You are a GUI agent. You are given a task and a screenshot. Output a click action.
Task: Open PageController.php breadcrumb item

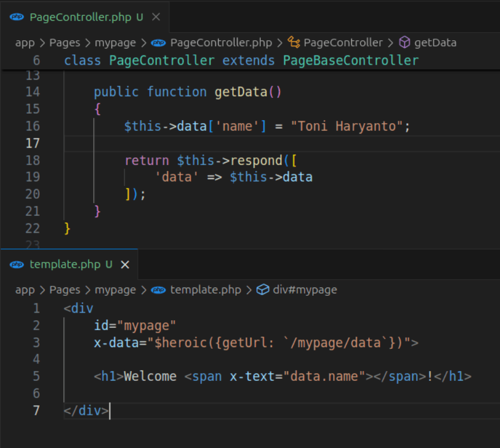pos(221,43)
